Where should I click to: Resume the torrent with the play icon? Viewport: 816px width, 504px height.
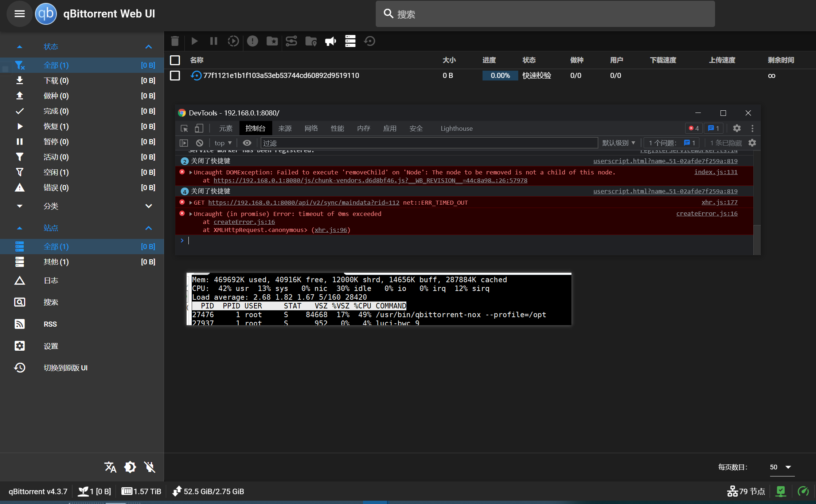pyautogui.click(x=194, y=41)
